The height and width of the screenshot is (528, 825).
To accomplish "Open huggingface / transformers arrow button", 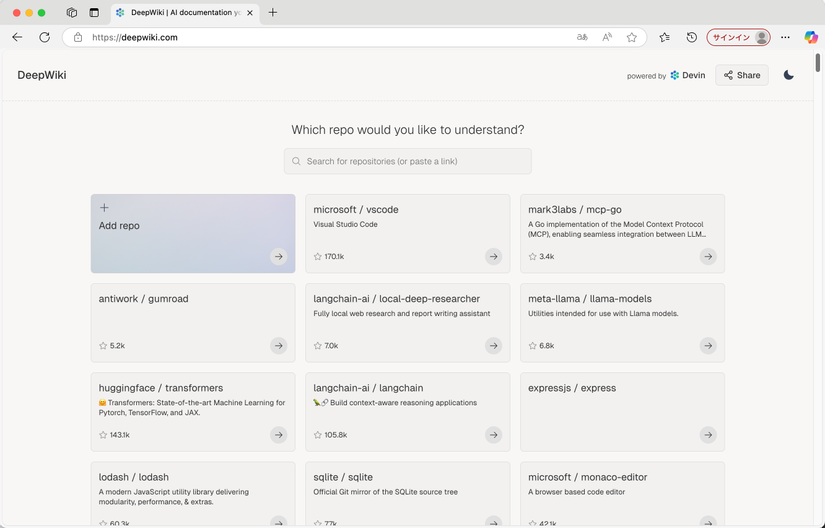I will click(279, 435).
